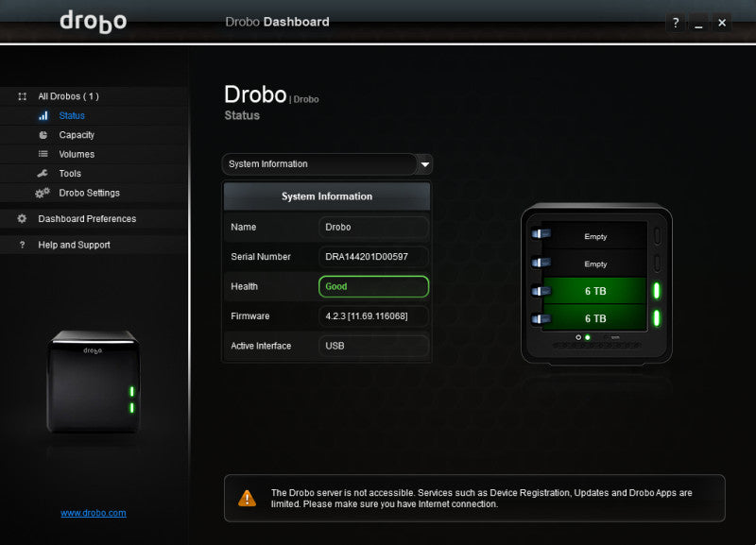Click the help question mark in title bar

[676, 23]
